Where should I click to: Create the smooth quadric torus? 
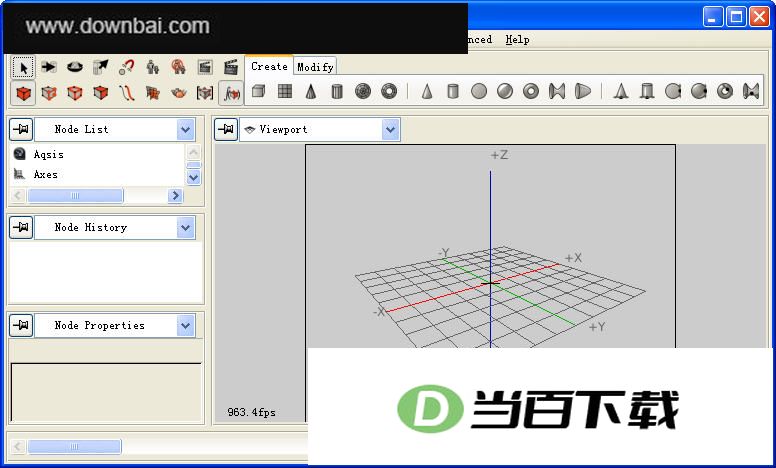coord(531,91)
